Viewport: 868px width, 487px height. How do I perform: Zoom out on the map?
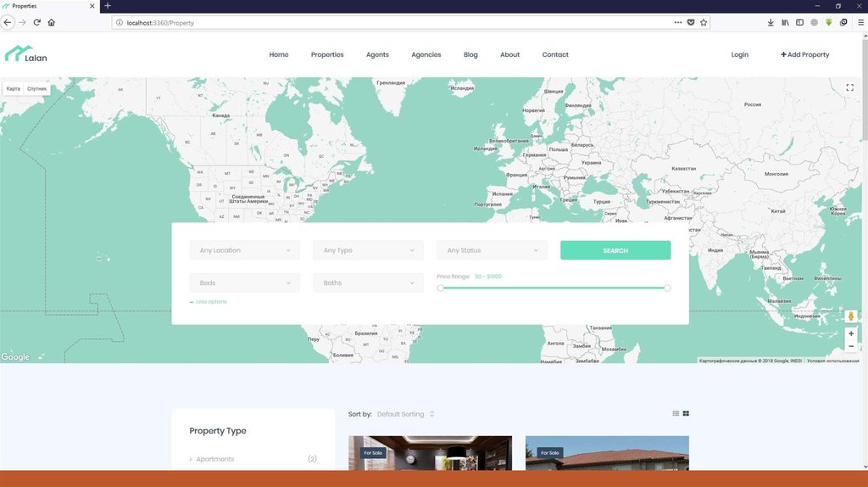click(x=851, y=346)
